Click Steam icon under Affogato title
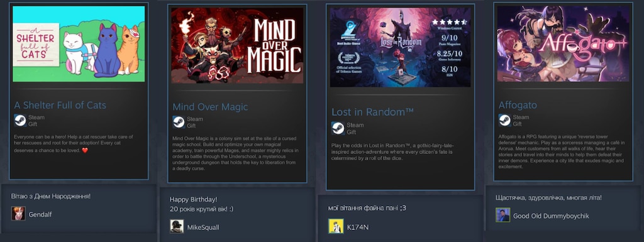This screenshot has height=242, width=644. [505, 120]
